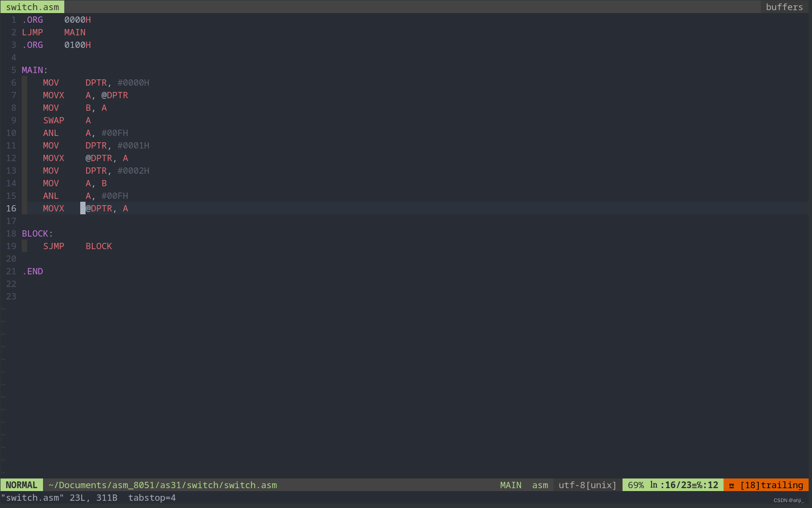This screenshot has height=508, width=812.
Task: Click line number 16 in gutter
Action: click(11, 209)
